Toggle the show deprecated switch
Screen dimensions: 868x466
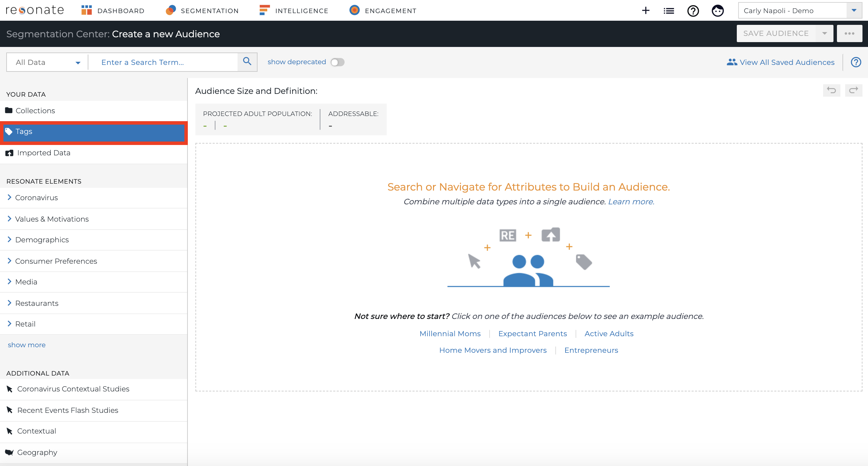tap(337, 62)
